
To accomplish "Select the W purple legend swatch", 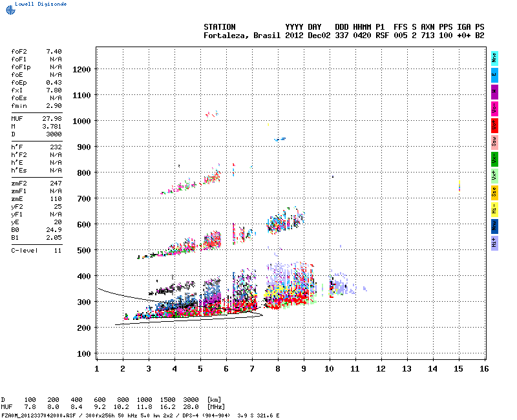I will [x=494, y=92].
